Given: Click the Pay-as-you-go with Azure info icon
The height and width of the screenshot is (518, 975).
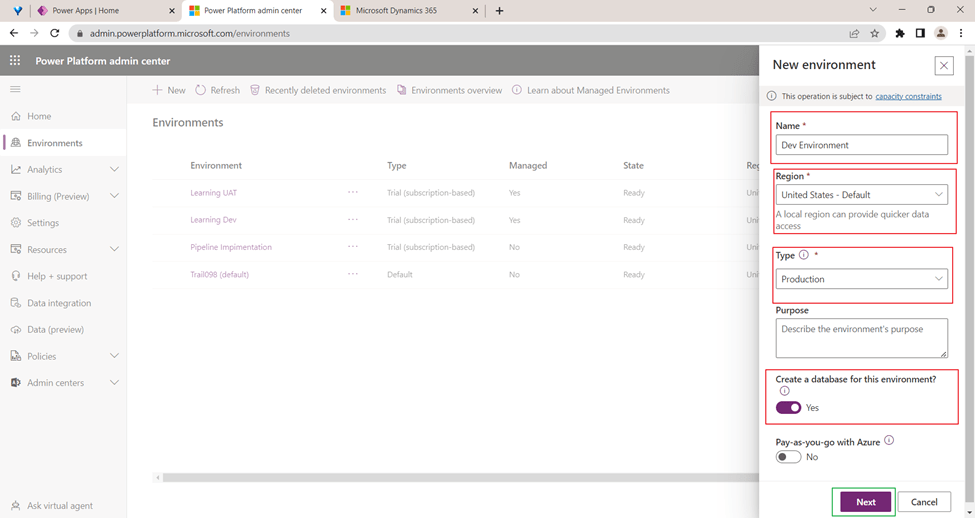Looking at the screenshot, I should (x=889, y=441).
